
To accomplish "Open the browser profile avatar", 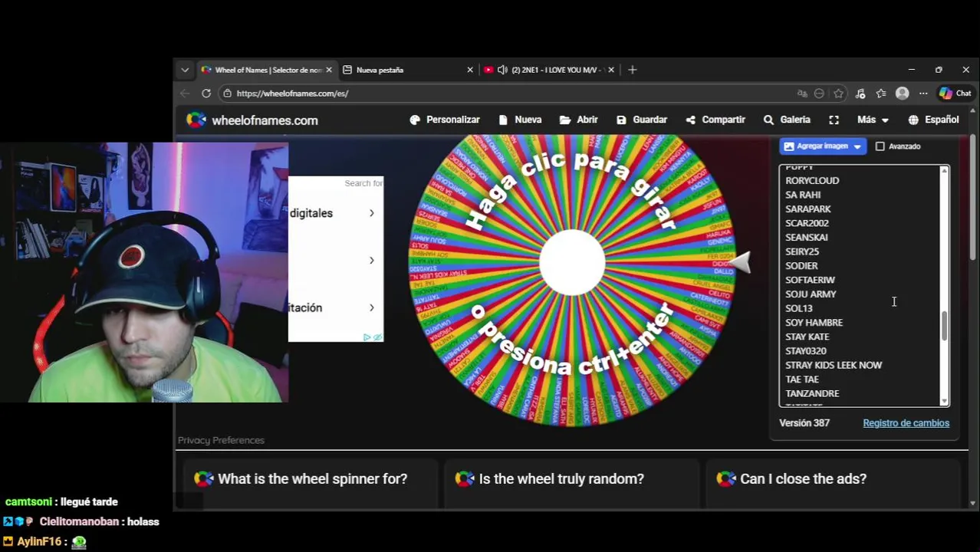I will [903, 94].
